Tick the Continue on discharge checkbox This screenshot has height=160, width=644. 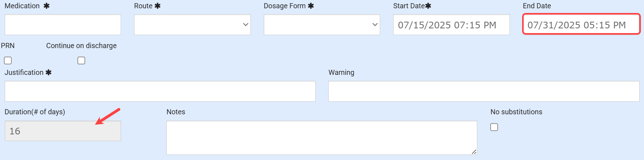[x=81, y=60]
